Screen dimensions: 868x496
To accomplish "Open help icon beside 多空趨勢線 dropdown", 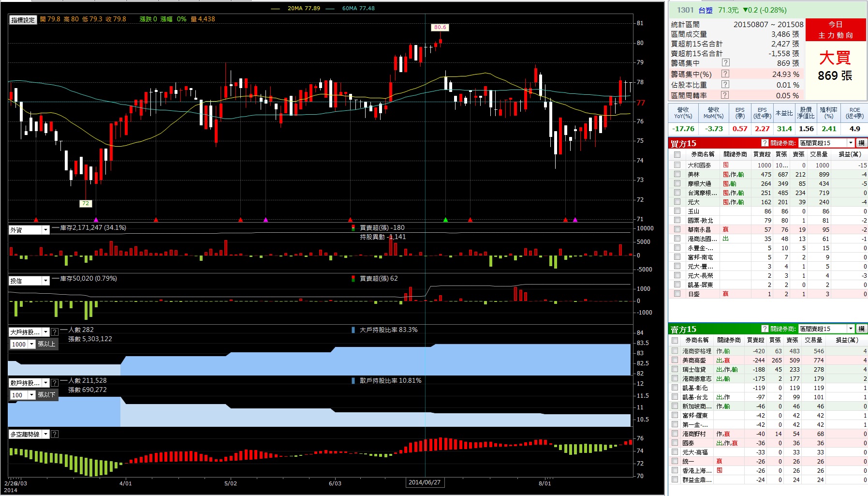I will tap(55, 434).
